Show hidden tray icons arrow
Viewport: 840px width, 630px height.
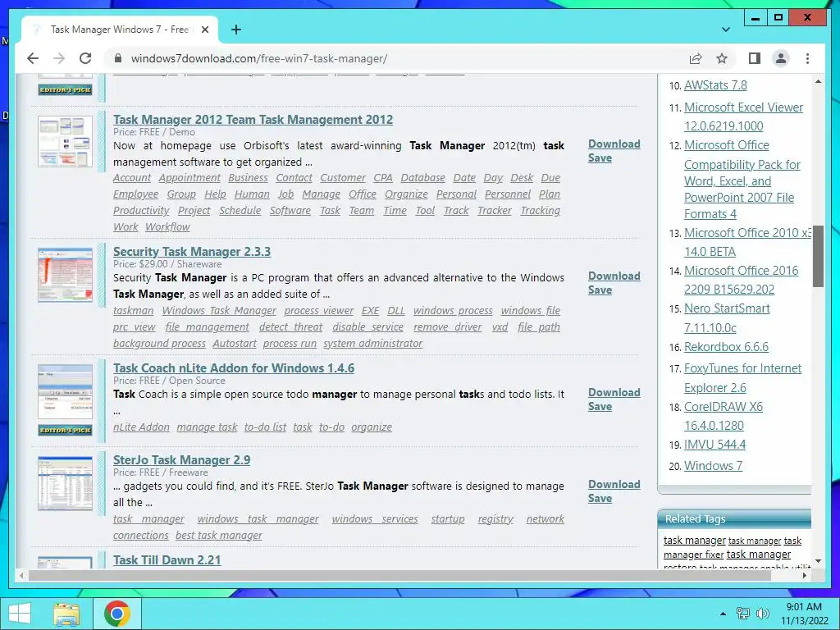723,614
